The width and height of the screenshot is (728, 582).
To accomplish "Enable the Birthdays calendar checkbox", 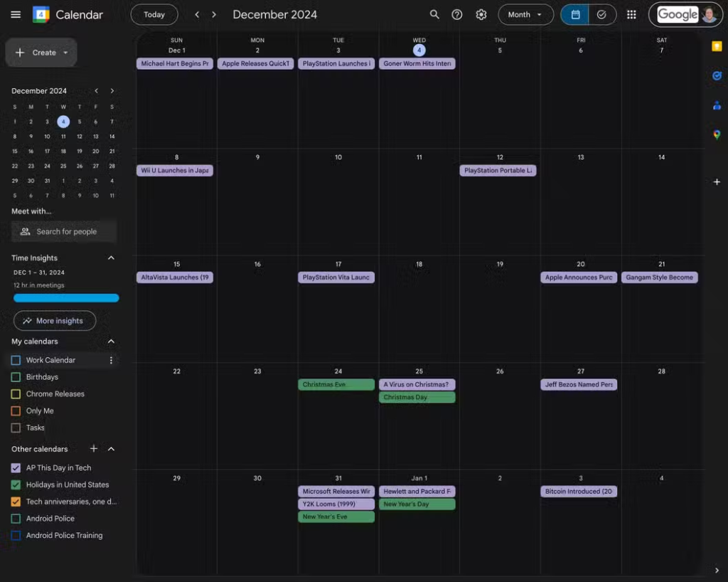I will tap(16, 377).
